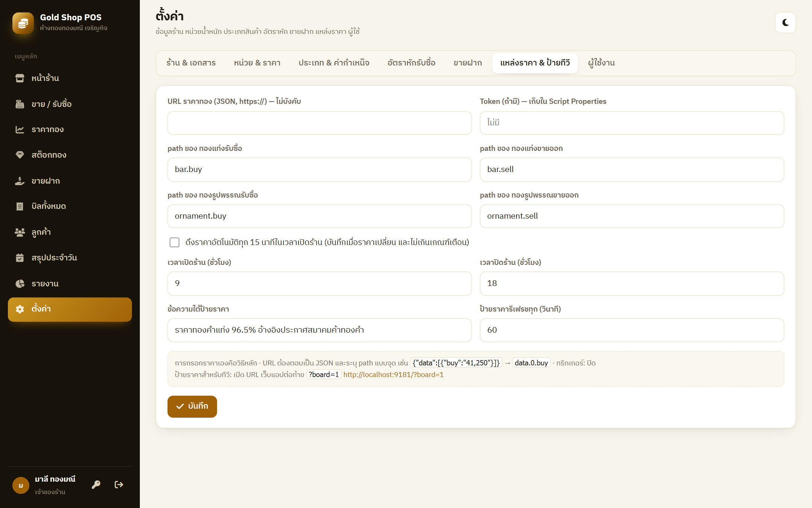Click the Token input field
The height and width of the screenshot is (508, 812).
point(632,123)
